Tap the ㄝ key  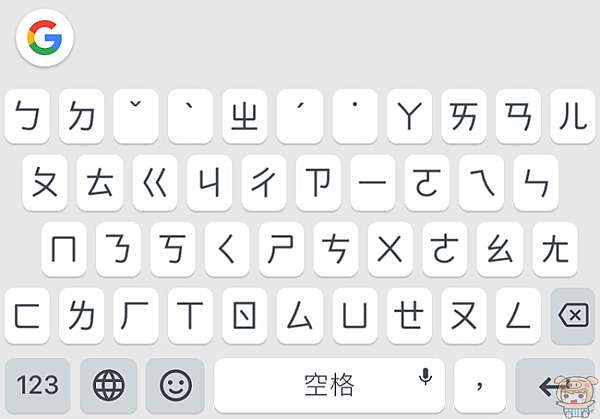point(409,316)
